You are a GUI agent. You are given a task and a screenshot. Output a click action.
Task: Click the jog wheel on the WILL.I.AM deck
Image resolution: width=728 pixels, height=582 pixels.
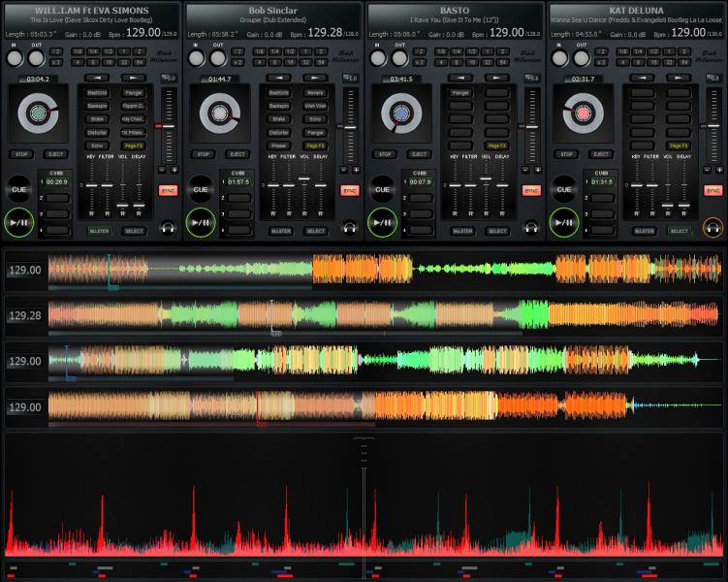click(x=38, y=113)
